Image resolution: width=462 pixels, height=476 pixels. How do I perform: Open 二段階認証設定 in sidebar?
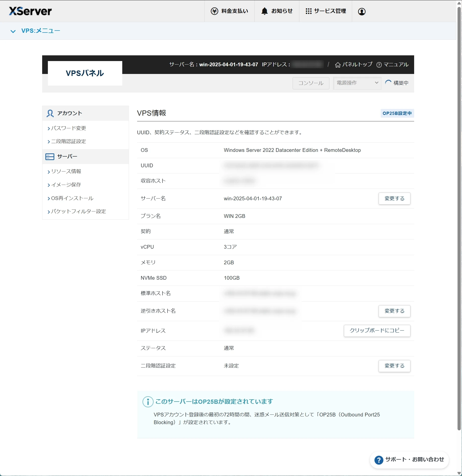coord(68,141)
